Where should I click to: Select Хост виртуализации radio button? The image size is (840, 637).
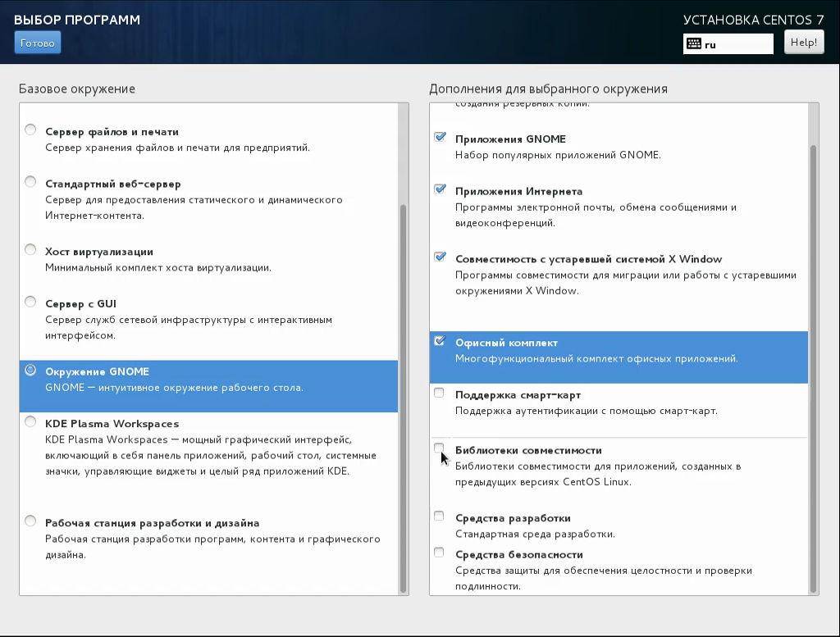tap(30, 250)
